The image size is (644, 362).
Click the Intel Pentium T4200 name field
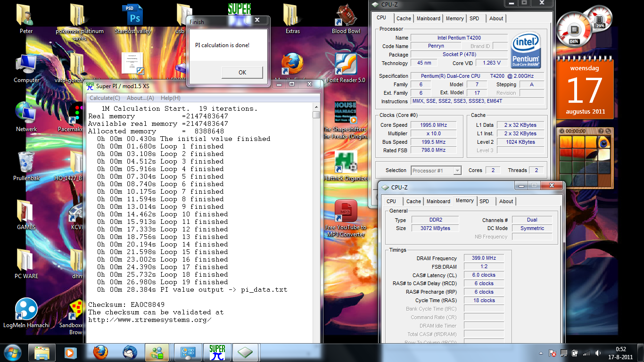tap(459, 38)
